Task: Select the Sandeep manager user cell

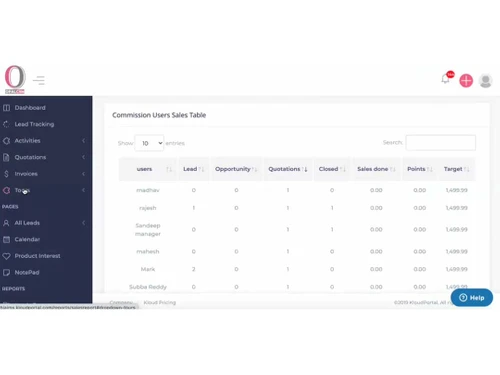Action: [148, 230]
